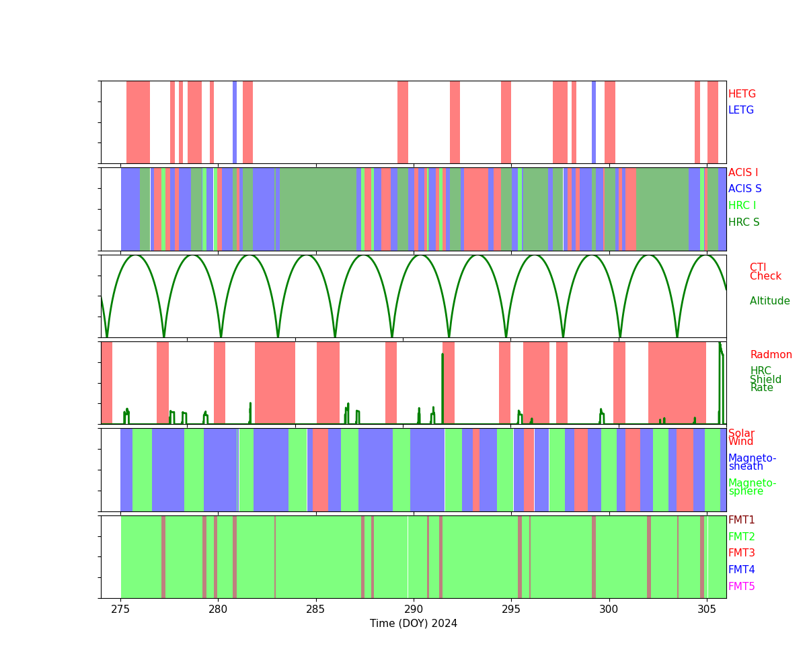Click the CTI Check legend label
807x672 pixels.
tap(765, 271)
